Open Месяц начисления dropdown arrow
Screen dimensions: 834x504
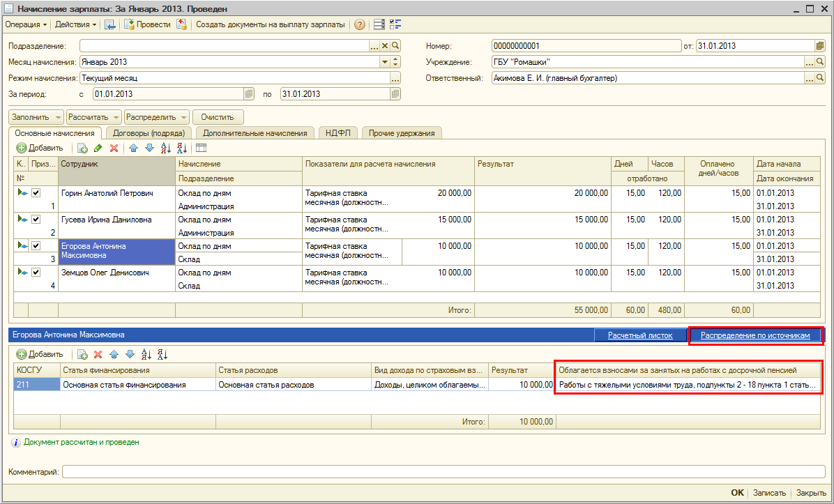384,62
